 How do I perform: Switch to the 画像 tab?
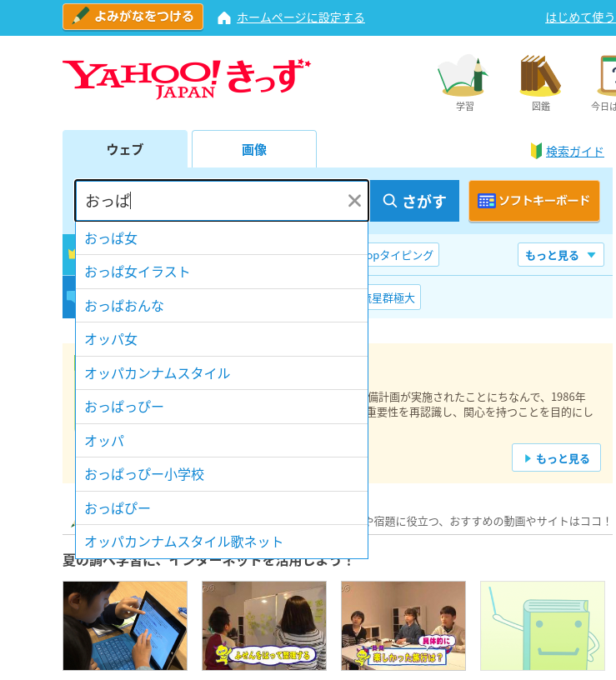(254, 150)
